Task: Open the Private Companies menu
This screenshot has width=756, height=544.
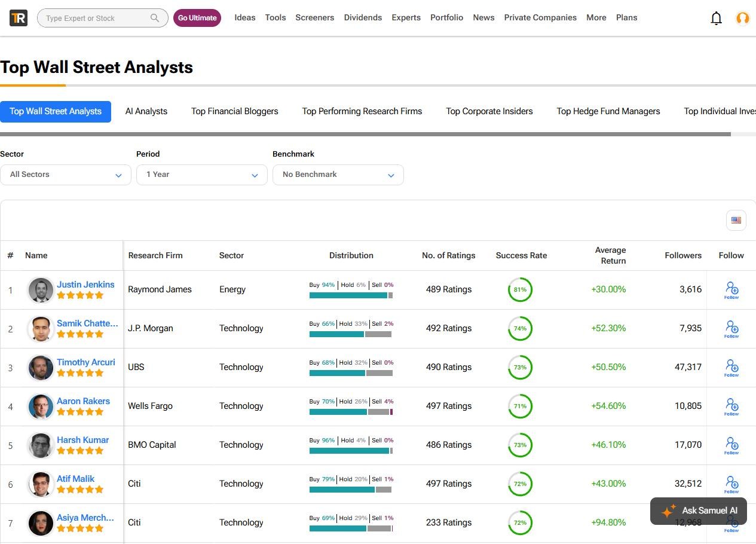Action: click(x=540, y=17)
